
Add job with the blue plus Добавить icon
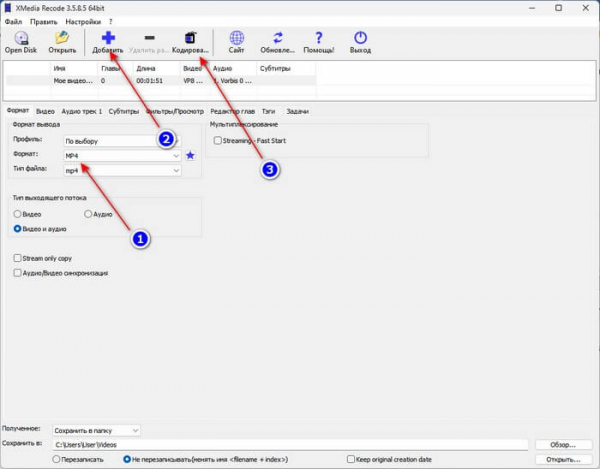108,42
